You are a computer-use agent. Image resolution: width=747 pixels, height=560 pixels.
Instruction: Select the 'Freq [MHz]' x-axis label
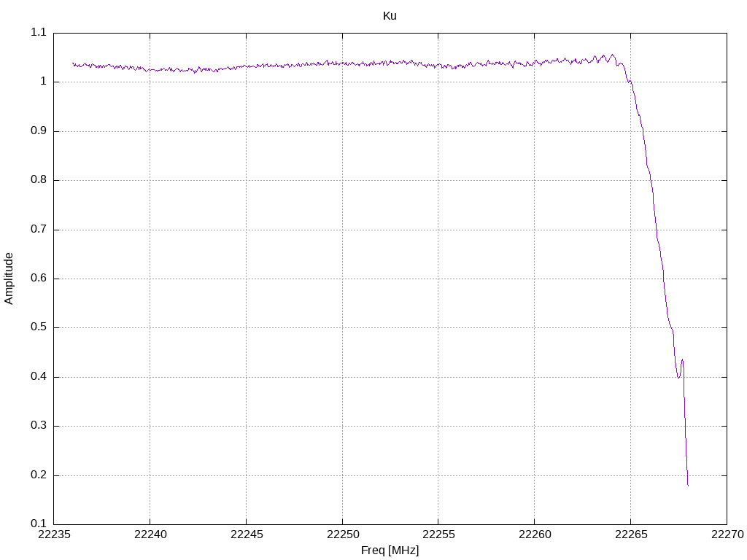coord(390,551)
